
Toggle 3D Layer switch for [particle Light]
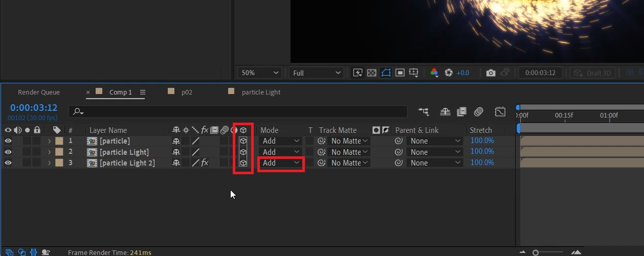pos(243,152)
